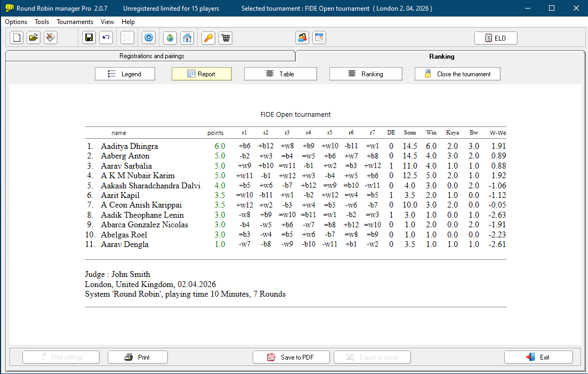This screenshot has width=588, height=374.
Task: Switch to Registrations and pairings tab
Action: coord(151,56)
